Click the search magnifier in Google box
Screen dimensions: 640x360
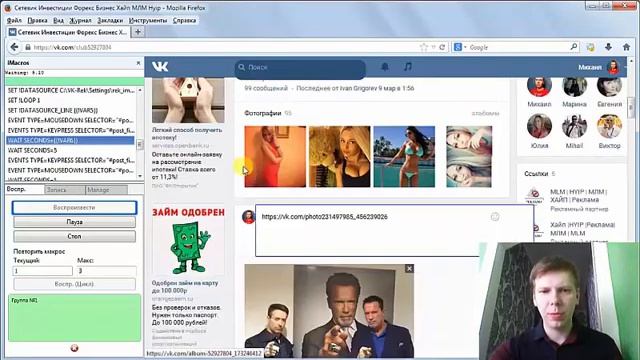click(573, 47)
